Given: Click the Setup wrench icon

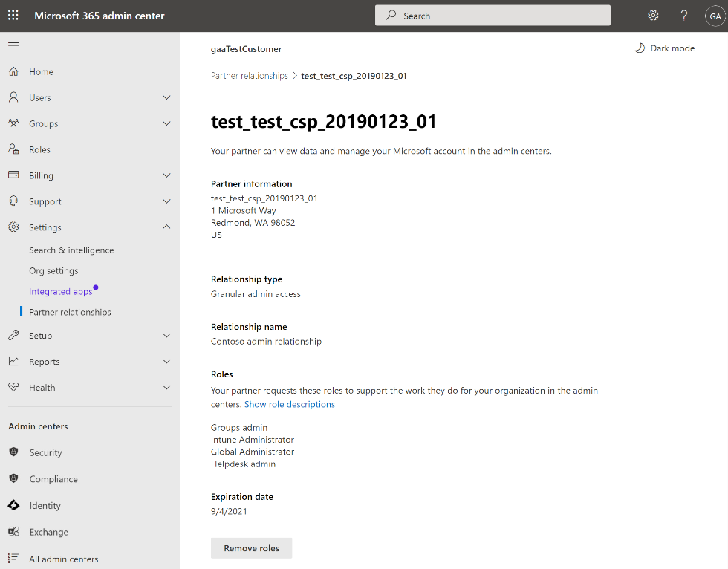Looking at the screenshot, I should coord(13,335).
